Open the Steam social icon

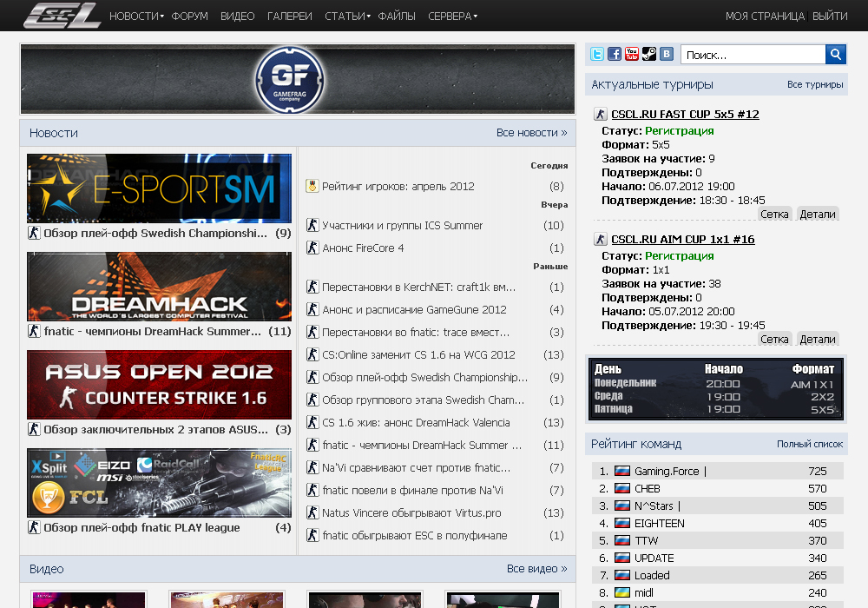tap(648, 54)
